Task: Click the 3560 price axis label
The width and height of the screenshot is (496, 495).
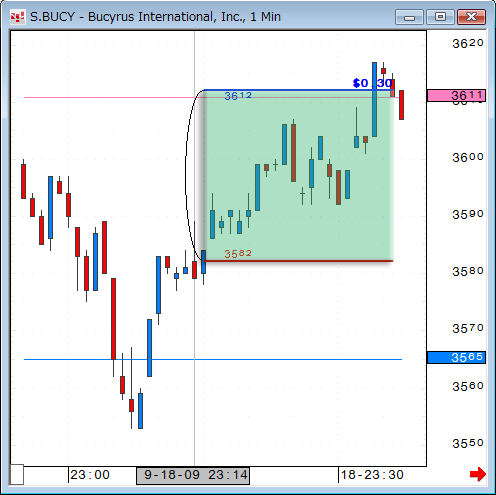Action: tap(468, 386)
